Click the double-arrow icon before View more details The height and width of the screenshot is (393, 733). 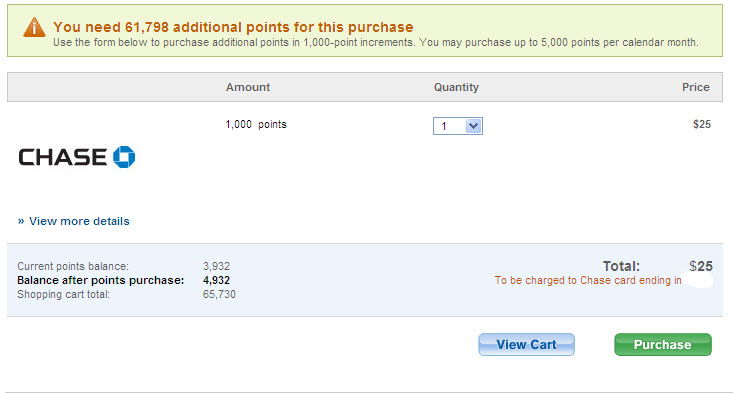click(x=21, y=221)
